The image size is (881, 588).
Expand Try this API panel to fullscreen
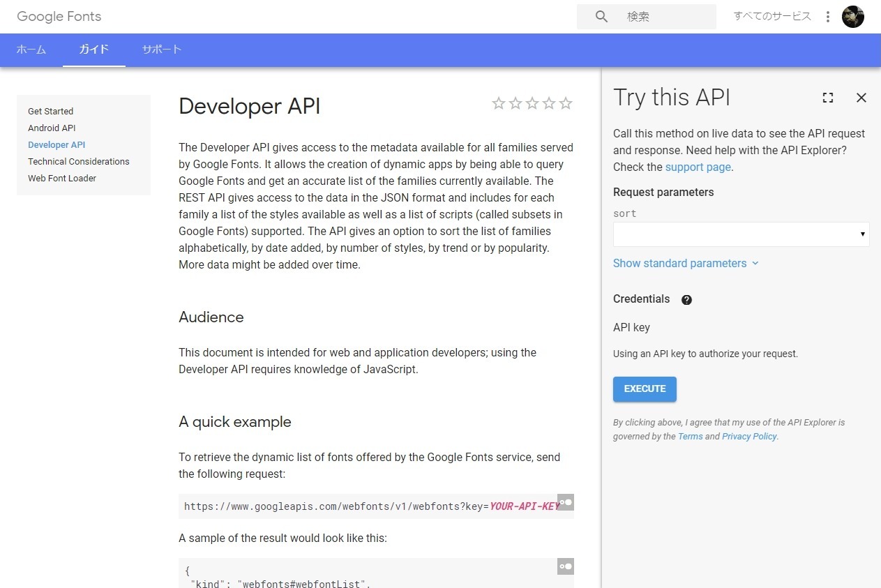pos(828,98)
